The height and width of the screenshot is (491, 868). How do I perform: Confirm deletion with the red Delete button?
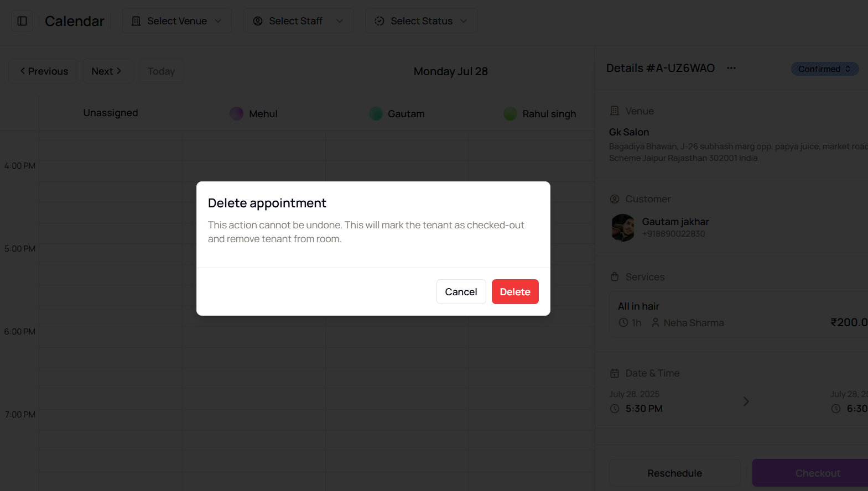pos(515,291)
